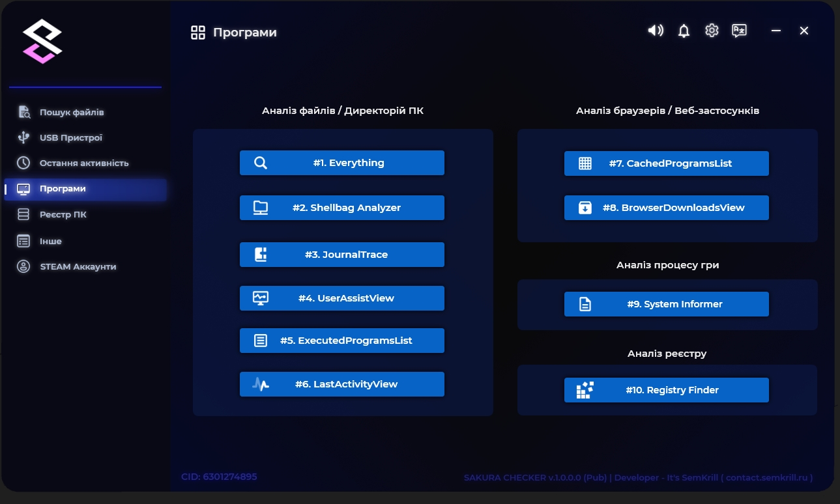Open the settings gear icon
The image size is (840, 504).
pos(712,31)
